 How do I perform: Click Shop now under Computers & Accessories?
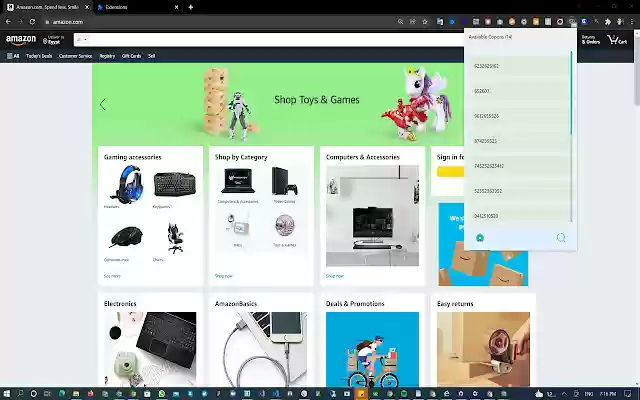tap(335, 276)
